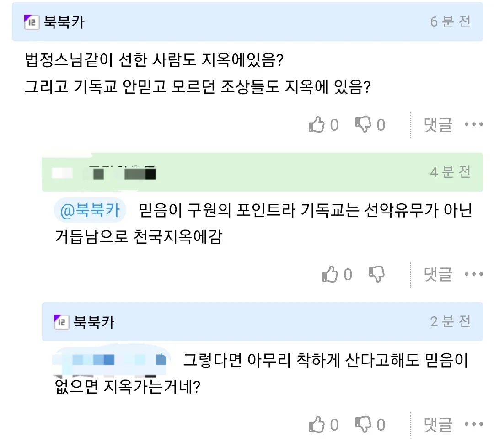Open more options for the top comment
The width and height of the screenshot is (494, 448).
click(473, 124)
